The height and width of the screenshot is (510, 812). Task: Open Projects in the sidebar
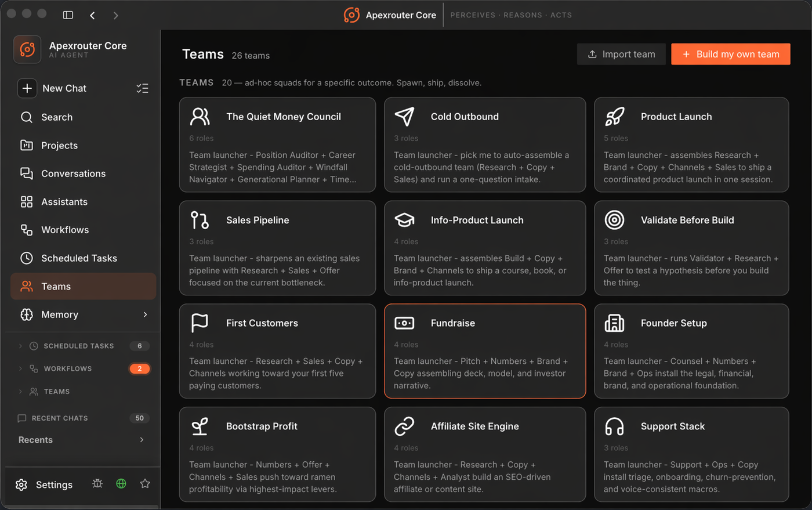click(x=84, y=146)
